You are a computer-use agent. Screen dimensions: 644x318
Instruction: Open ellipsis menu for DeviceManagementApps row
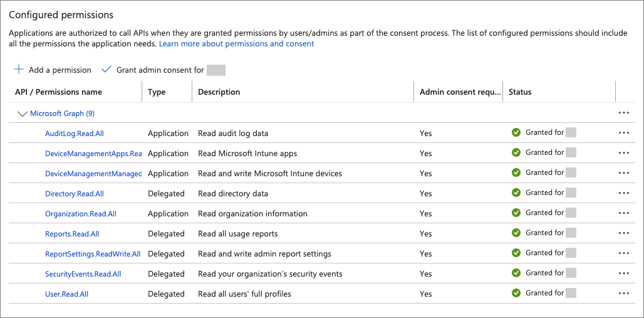623,153
